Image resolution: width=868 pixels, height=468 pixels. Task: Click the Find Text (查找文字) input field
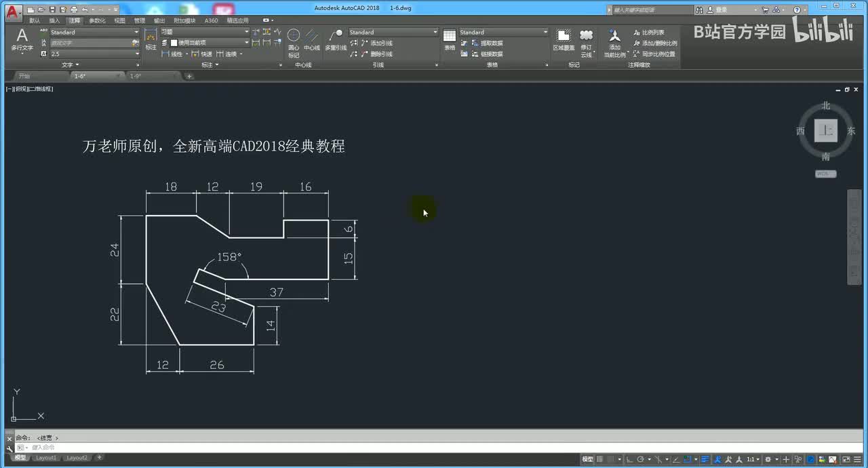[94, 43]
